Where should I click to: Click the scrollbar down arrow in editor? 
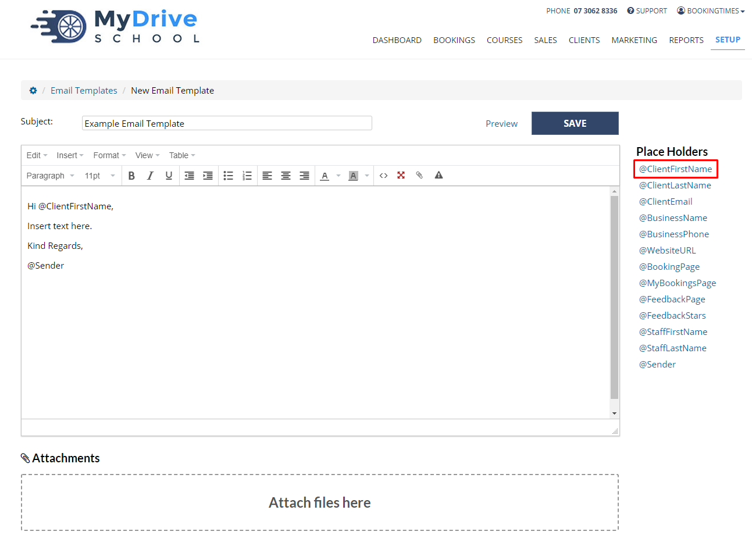click(614, 413)
